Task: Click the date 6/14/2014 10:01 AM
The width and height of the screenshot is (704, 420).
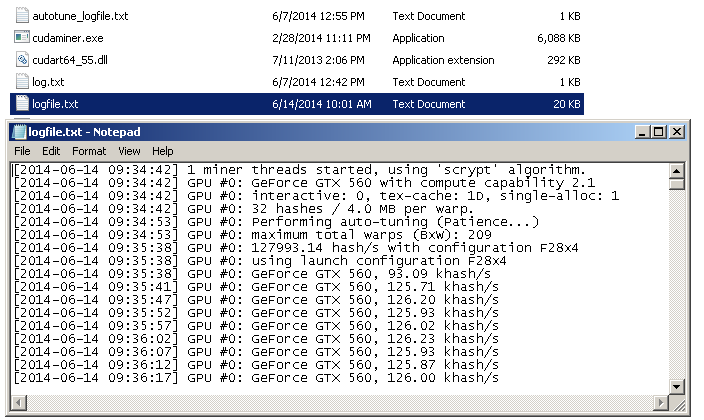Action: [321, 104]
